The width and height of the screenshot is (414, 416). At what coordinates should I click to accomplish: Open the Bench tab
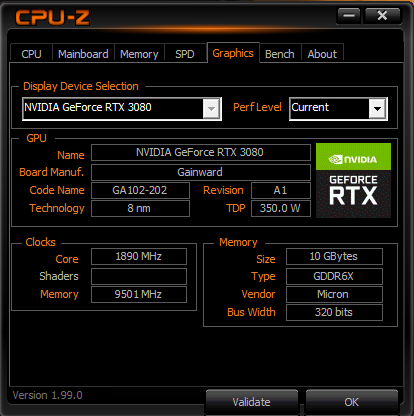[280, 53]
